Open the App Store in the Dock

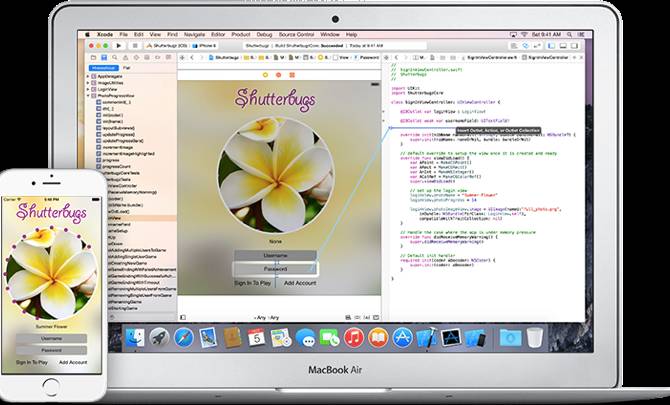tap(403, 338)
